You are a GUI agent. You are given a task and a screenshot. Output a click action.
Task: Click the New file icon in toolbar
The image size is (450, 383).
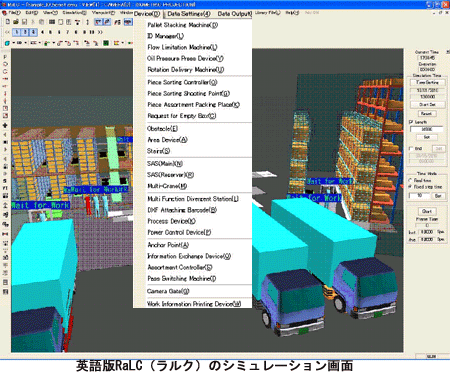(x=7, y=22)
